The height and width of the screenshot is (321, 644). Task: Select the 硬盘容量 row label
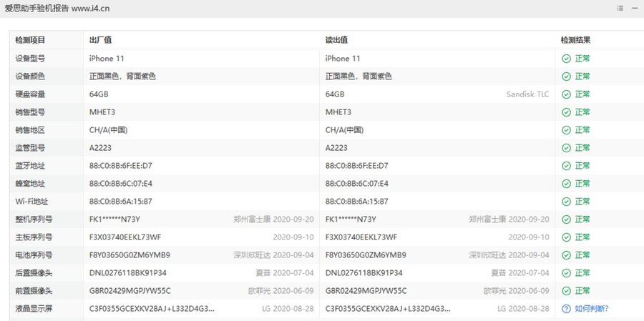pos(30,94)
